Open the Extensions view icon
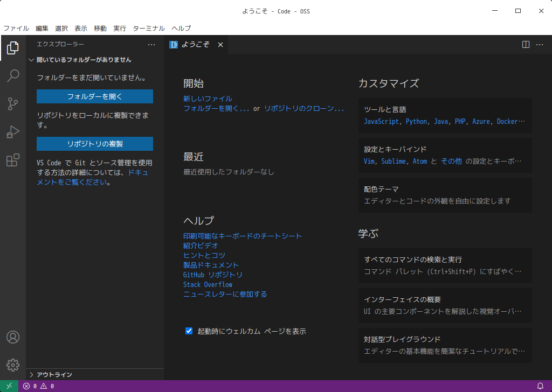Image resolution: width=552 pixels, height=392 pixels. click(x=13, y=160)
